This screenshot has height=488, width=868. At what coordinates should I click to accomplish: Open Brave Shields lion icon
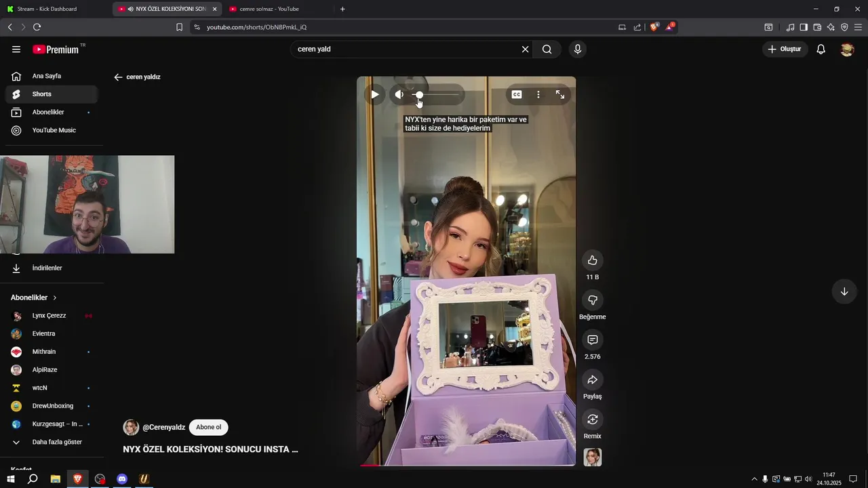pos(654,27)
